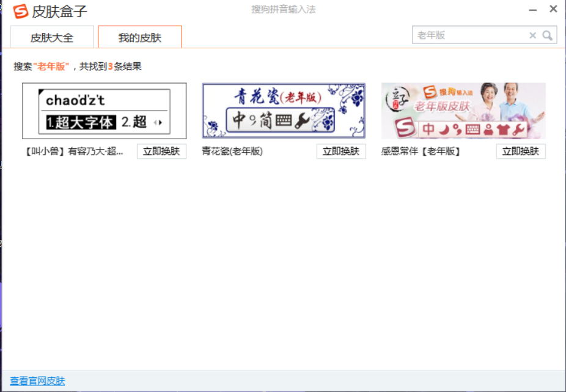Open 查看官网皮肤 link

pos(37,381)
